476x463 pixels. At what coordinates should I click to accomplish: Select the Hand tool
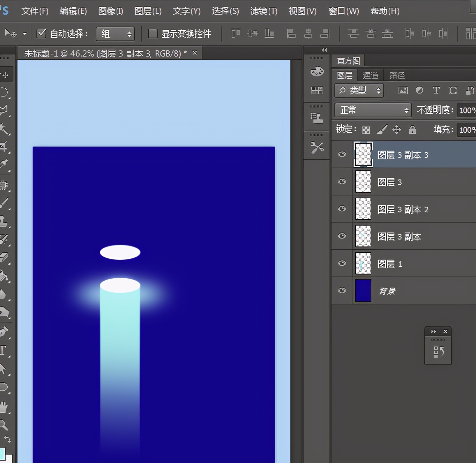[3, 406]
